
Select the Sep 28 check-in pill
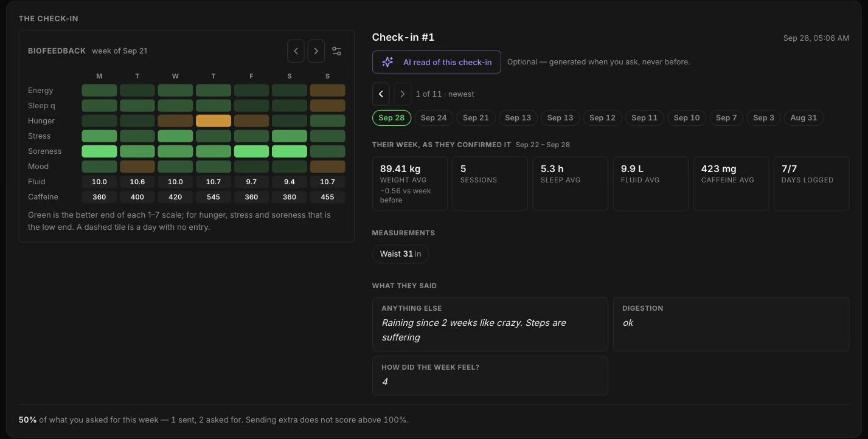click(x=392, y=118)
